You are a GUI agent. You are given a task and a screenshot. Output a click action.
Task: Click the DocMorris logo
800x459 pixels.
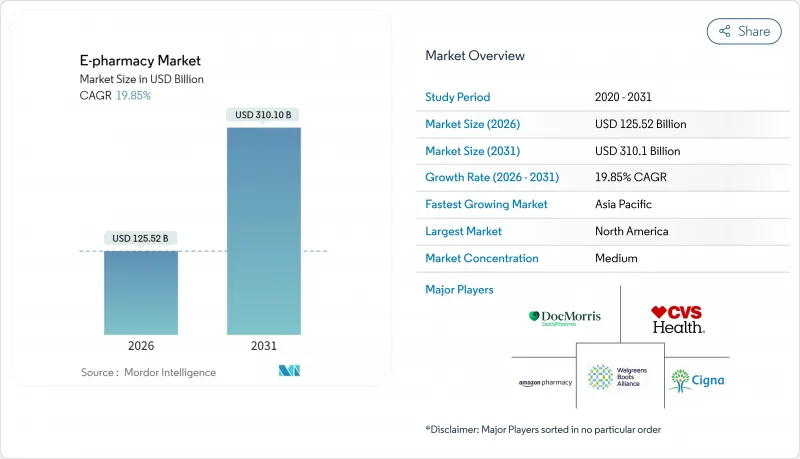(565, 318)
